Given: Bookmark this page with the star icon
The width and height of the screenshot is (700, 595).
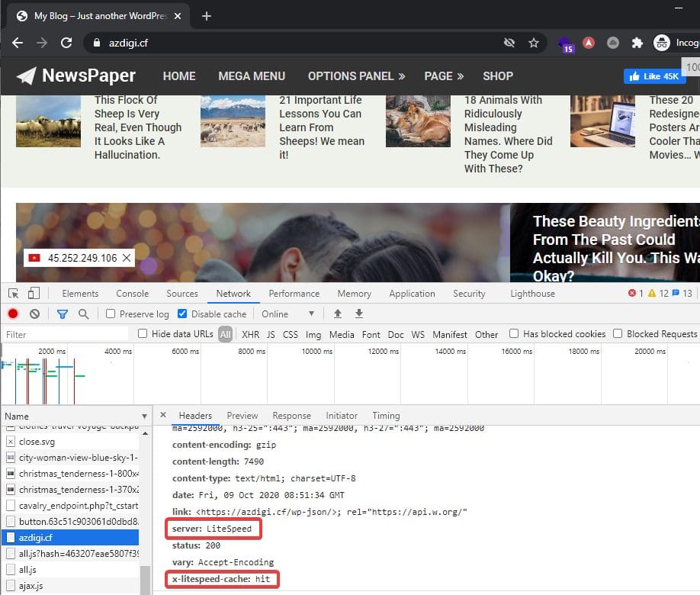Looking at the screenshot, I should point(534,43).
